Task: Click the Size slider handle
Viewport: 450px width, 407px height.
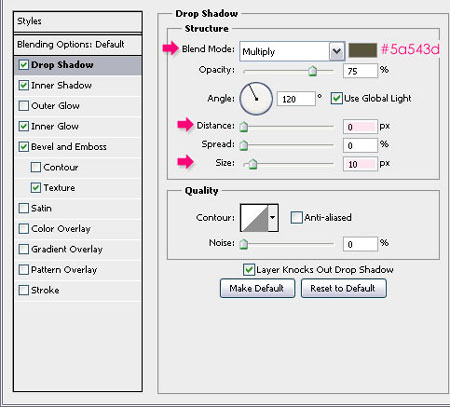Action: click(253, 164)
